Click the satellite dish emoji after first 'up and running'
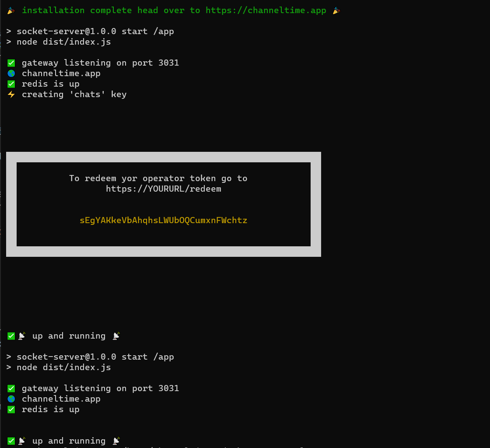 point(116,336)
